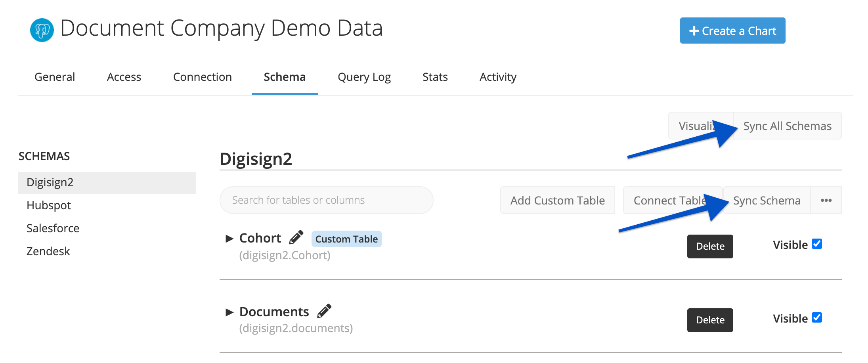
Task: Click the Documents table name
Action: click(274, 312)
